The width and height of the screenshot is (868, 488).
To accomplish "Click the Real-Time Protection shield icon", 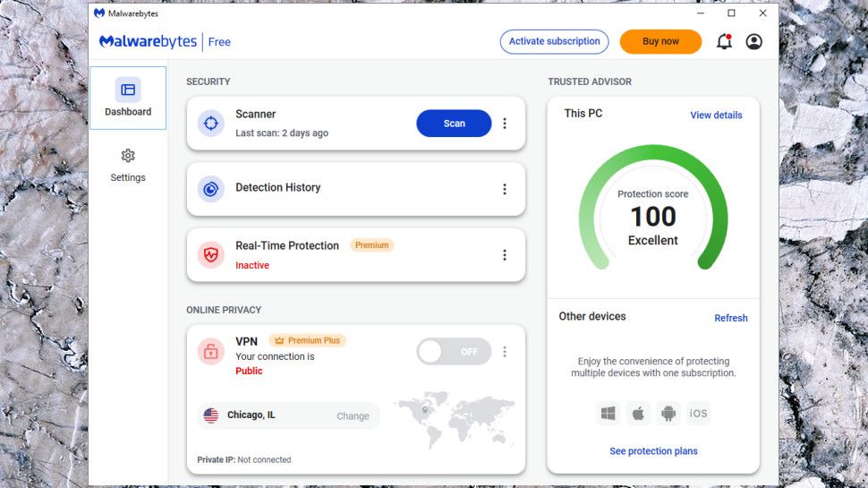I will pyautogui.click(x=211, y=254).
